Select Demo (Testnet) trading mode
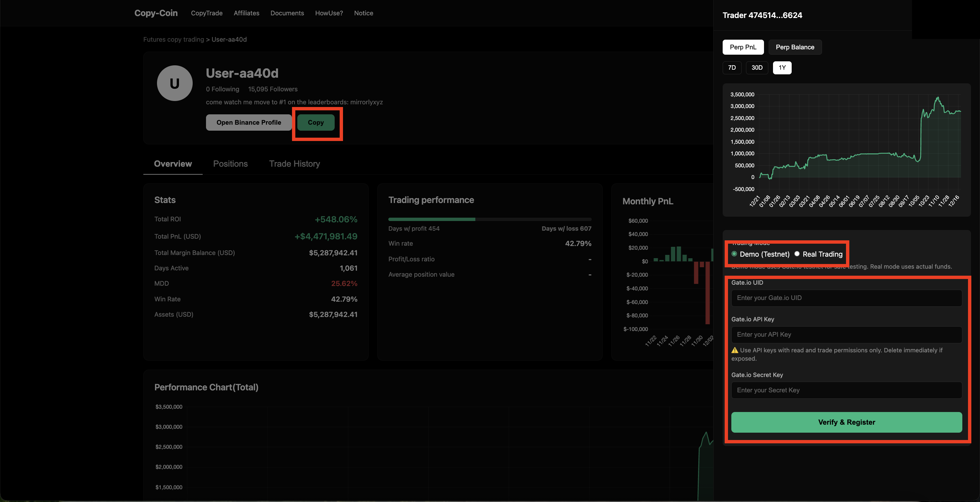 [x=734, y=254]
